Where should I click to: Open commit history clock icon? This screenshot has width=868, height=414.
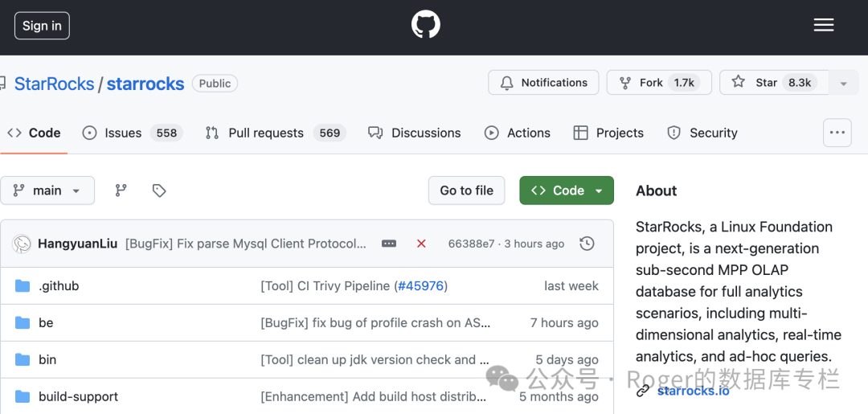pyautogui.click(x=588, y=244)
